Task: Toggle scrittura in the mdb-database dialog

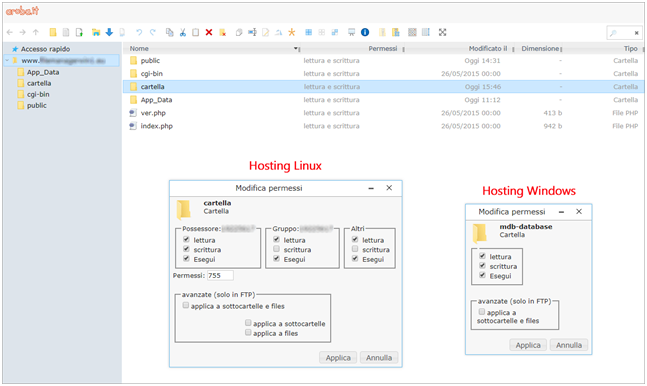Action: point(482,265)
